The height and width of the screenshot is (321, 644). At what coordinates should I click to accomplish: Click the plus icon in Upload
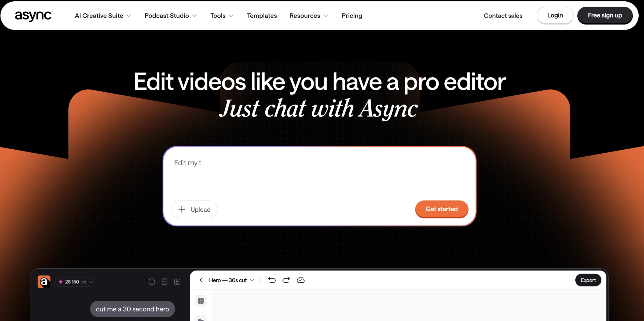[182, 210]
